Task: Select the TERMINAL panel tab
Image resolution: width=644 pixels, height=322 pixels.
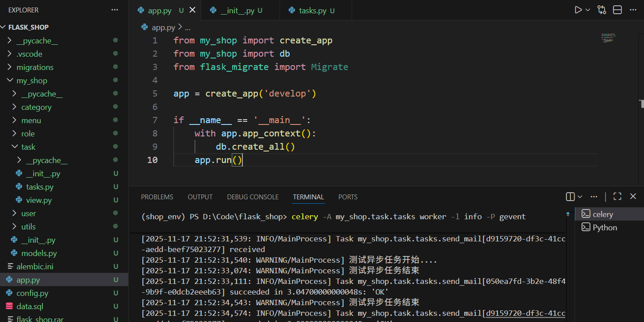Action: point(308,197)
